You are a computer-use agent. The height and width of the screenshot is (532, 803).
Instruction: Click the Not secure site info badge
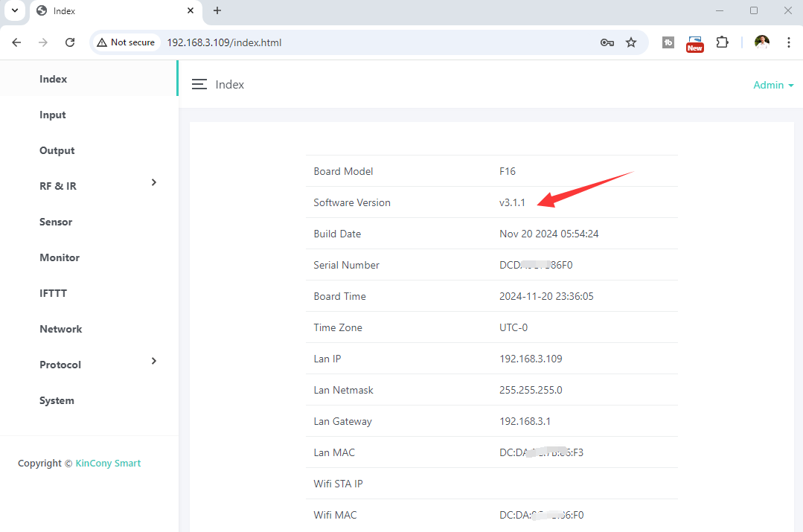pos(126,42)
